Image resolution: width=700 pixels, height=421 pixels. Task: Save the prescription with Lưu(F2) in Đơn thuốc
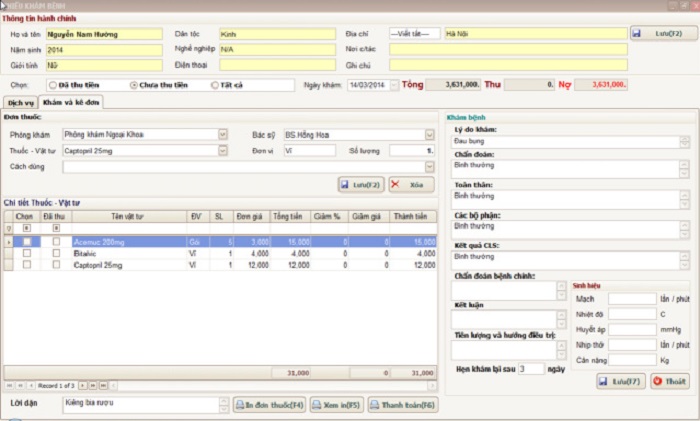[x=360, y=185]
